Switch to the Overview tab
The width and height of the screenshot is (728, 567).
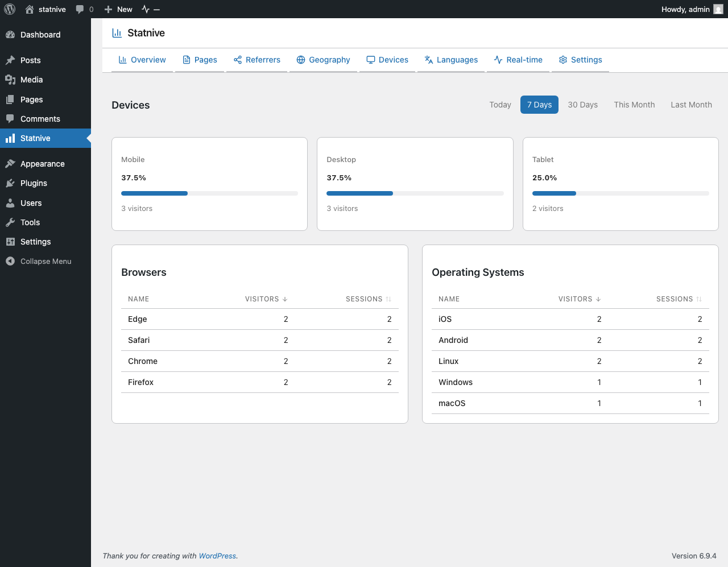142,59
